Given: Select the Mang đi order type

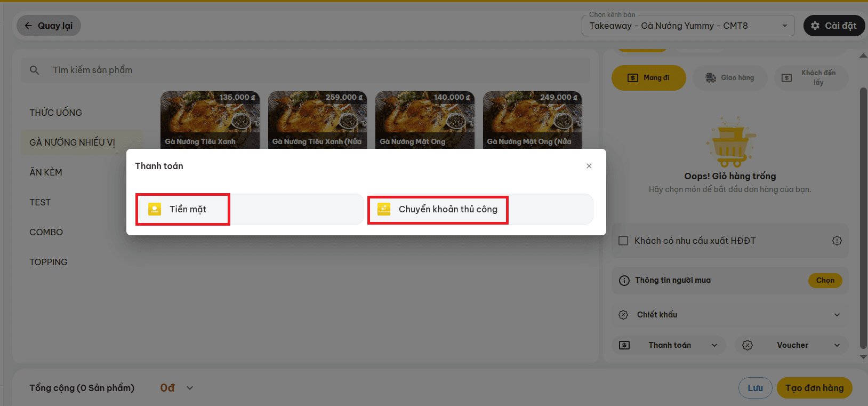Looking at the screenshot, I should (x=649, y=78).
